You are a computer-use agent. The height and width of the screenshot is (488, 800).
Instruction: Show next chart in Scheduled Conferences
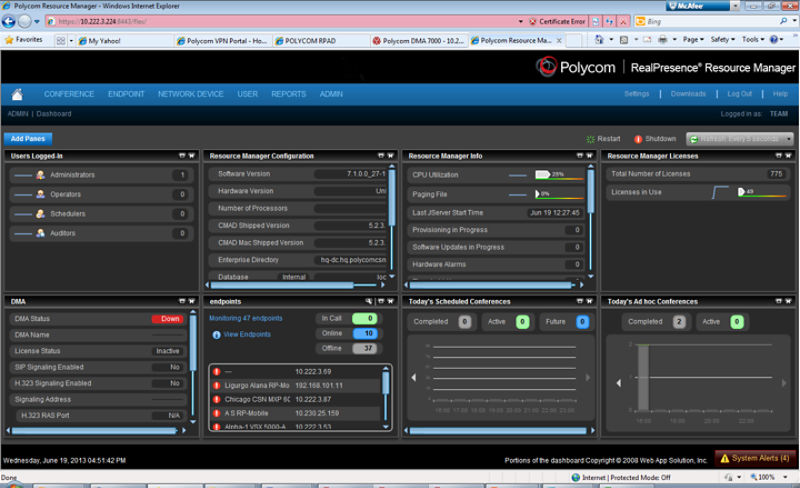click(x=588, y=378)
